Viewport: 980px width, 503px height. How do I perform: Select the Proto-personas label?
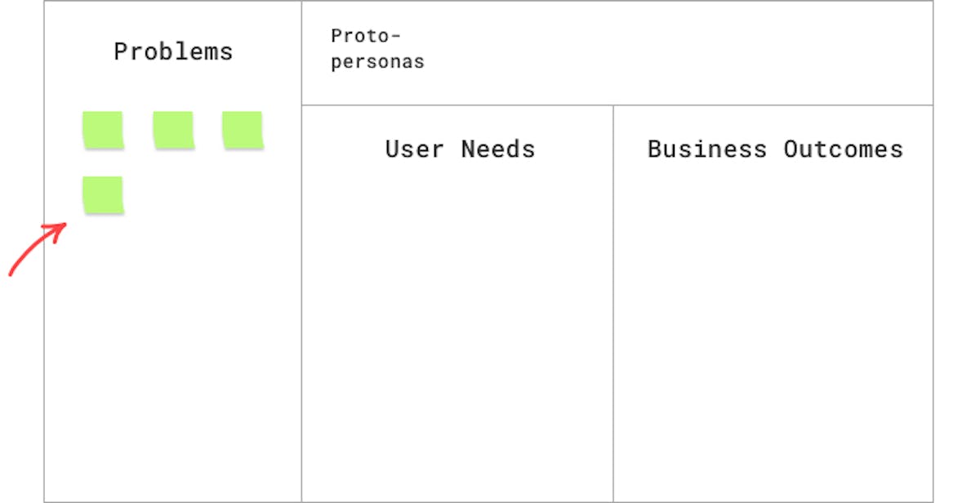pos(377,49)
